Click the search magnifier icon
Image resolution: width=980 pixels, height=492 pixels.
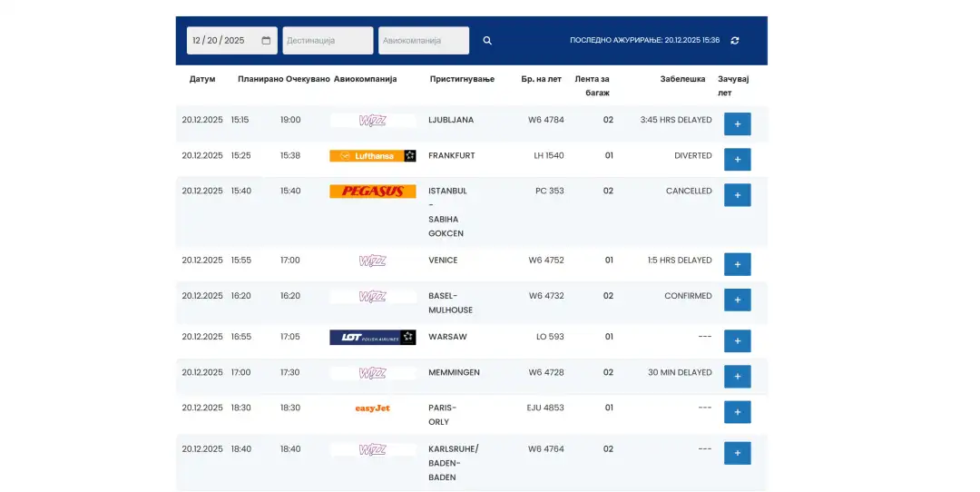pyautogui.click(x=487, y=41)
